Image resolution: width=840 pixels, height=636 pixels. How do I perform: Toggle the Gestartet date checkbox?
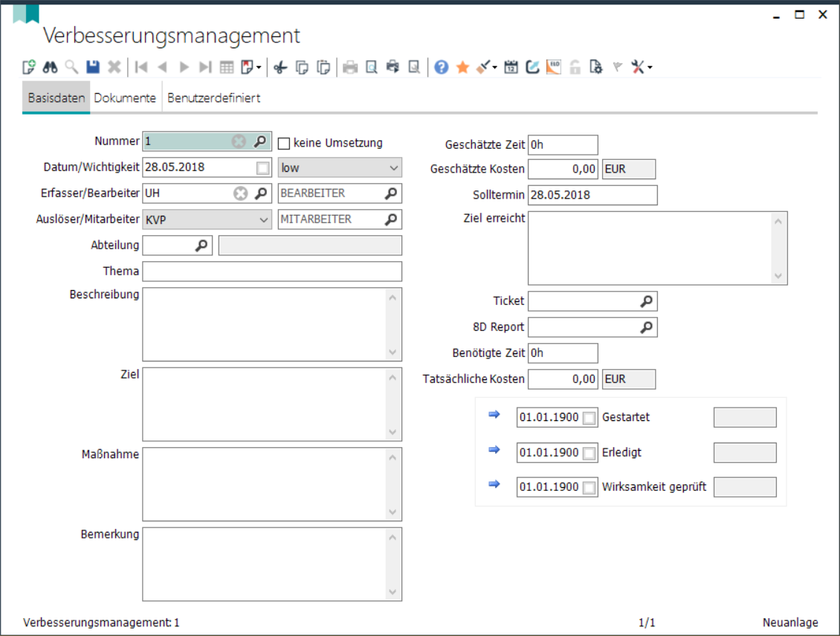point(589,418)
